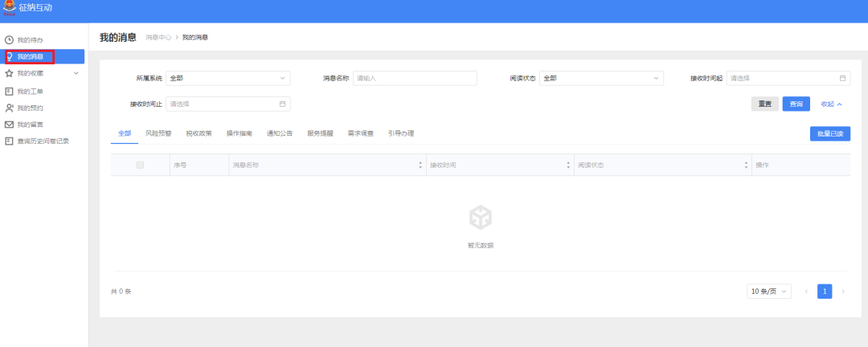This screenshot has width=868, height=347.
Task: Click the 消息名称 input field
Action: pyautogui.click(x=415, y=78)
